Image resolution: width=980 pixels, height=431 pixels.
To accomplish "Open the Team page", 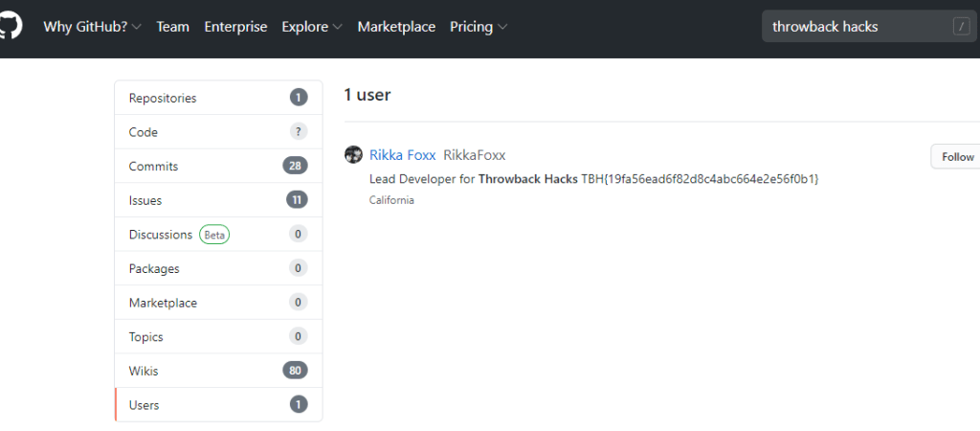I will (172, 27).
